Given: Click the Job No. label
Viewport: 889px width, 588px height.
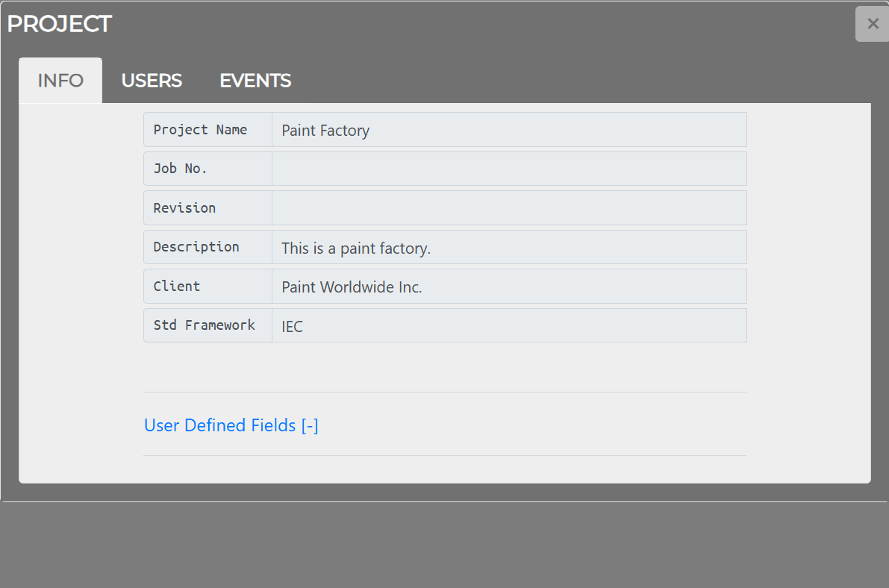Looking at the screenshot, I should [x=180, y=169].
